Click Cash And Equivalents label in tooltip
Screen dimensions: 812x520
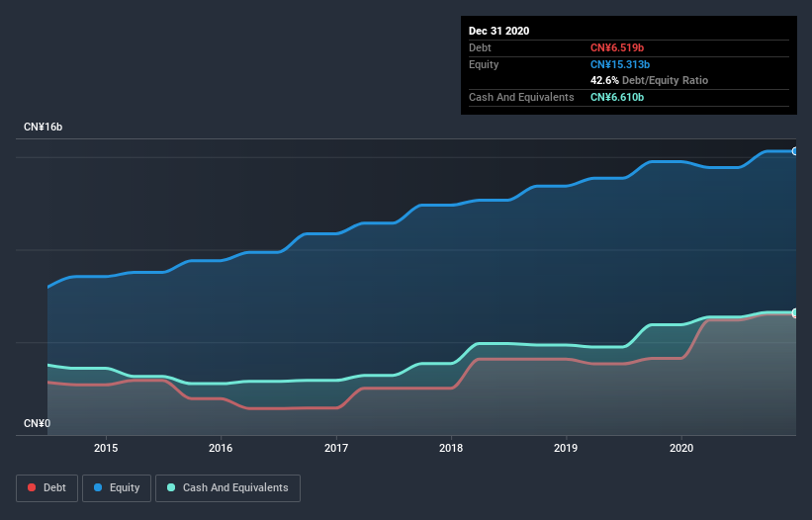tap(521, 97)
